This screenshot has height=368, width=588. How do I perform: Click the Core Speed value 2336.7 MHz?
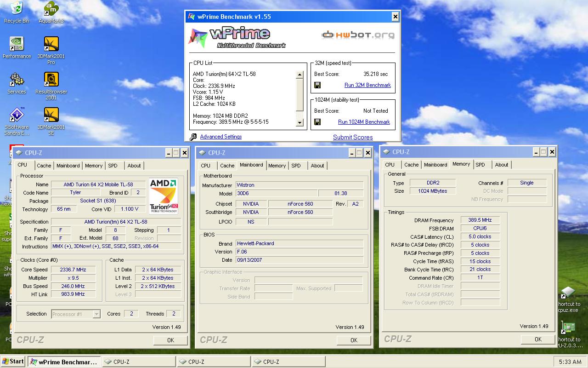click(73, 270)
